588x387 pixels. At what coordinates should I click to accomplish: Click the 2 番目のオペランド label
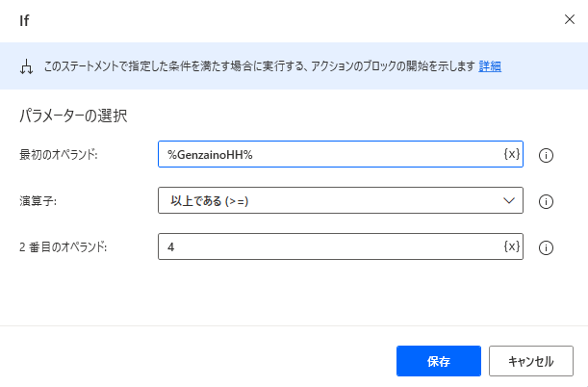(64, 247)
